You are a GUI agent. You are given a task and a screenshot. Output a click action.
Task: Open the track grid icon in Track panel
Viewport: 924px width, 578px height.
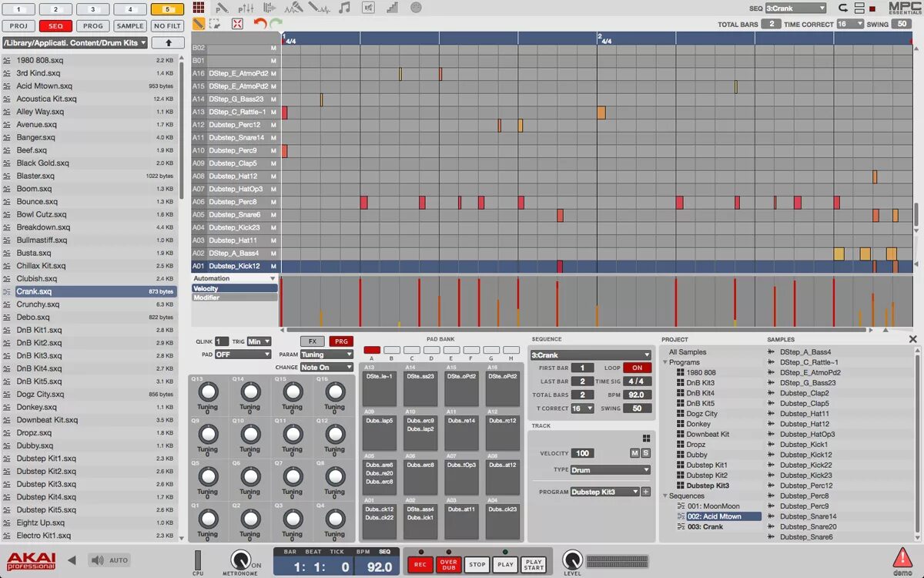pos(646,438)
